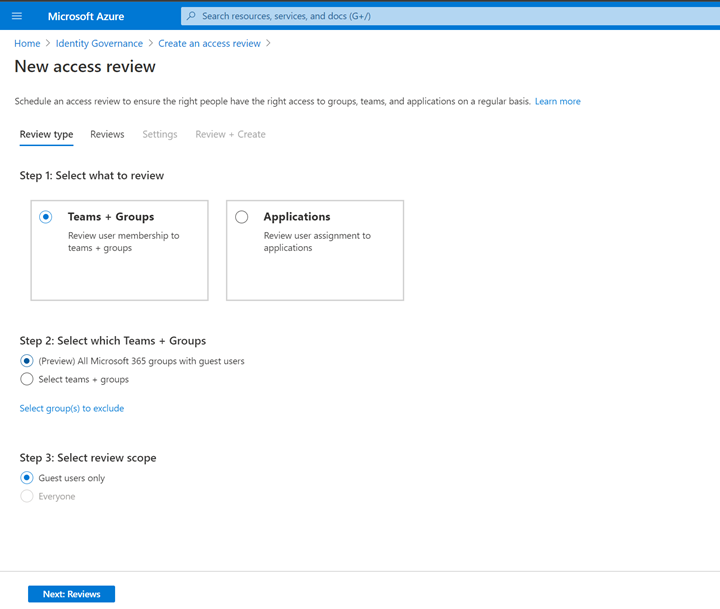Image resolution: width=720 pixels, height=609 pixels.
Task: Click the Next: Reviews button
Action: pyautogui.click(x=72, y=594)
